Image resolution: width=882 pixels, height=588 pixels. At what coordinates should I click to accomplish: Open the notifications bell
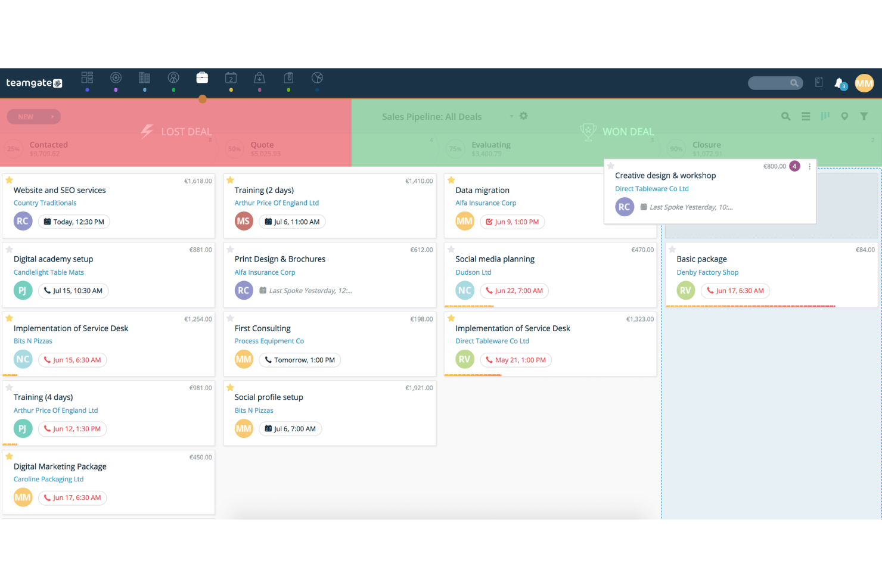[840, 83]
